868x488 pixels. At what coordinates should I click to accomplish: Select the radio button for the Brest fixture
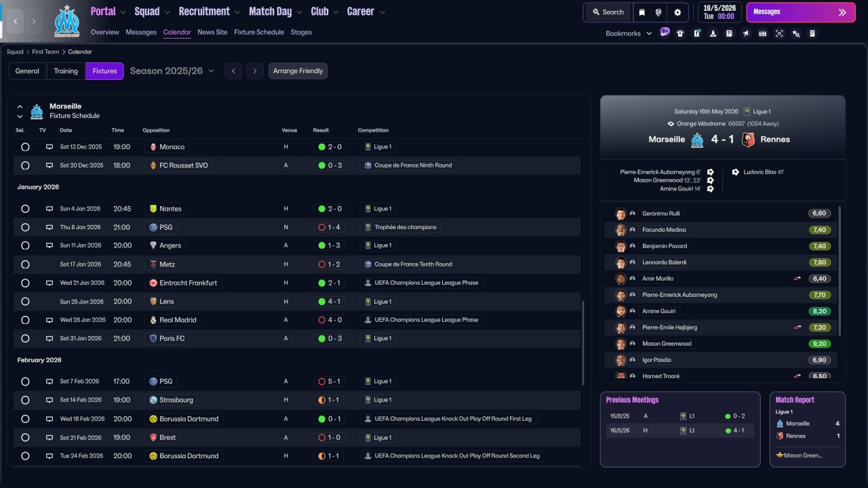(25, 438)
